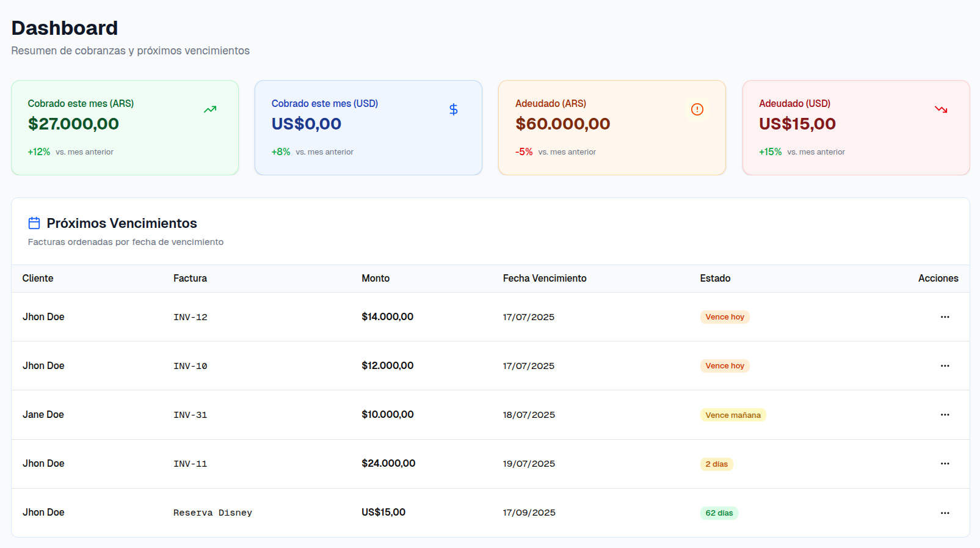Select the Fecha Vencimiento column header

pos(544,279)
